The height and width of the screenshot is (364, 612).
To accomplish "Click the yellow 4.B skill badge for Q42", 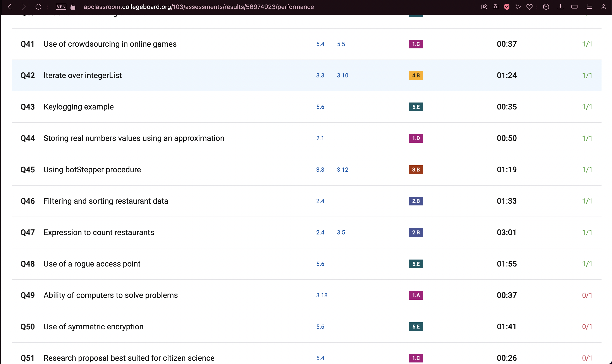I will coord(416,75).
